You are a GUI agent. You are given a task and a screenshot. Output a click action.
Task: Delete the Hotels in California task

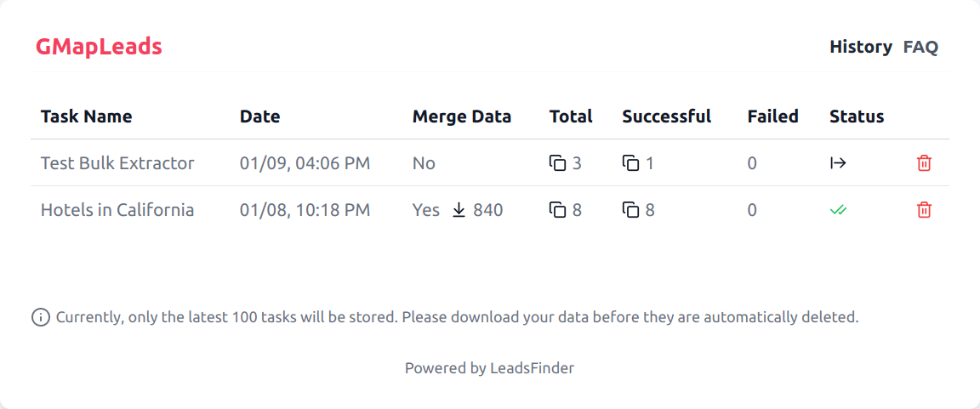tap(924, 210)
